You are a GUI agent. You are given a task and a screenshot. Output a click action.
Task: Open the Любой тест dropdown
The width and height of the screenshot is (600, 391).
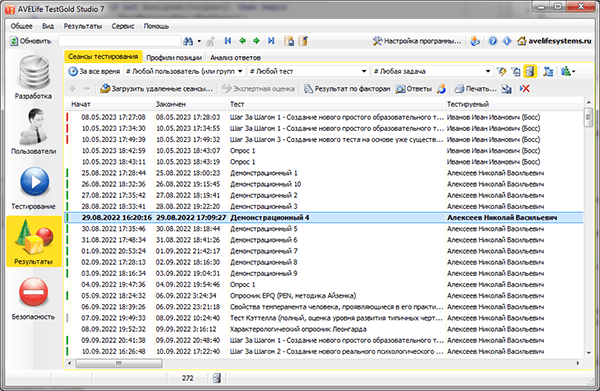[x=308, y=71]
